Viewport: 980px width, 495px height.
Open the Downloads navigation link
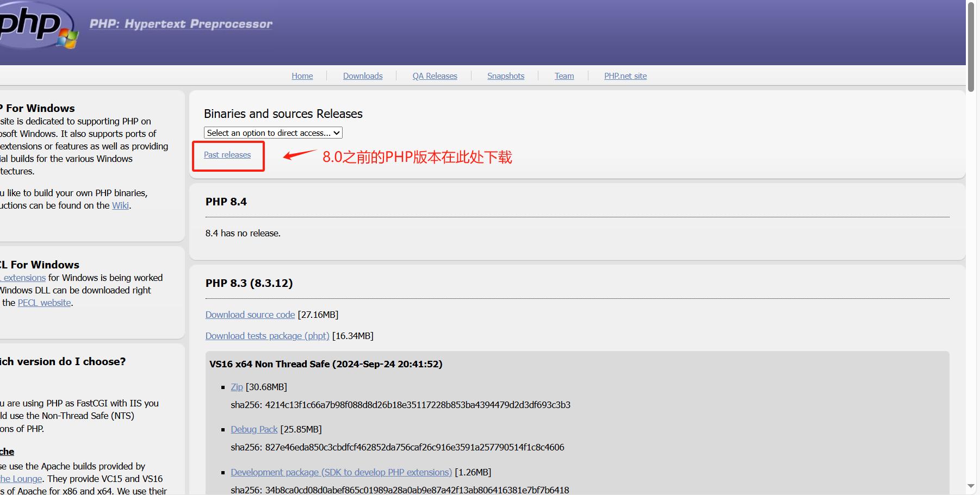point(363,76)
